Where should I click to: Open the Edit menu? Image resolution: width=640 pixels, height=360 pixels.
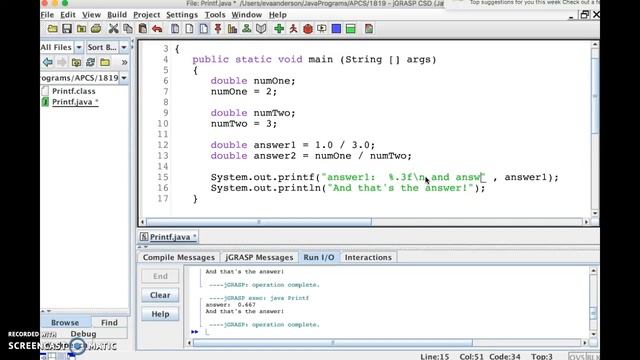point(68,15)
